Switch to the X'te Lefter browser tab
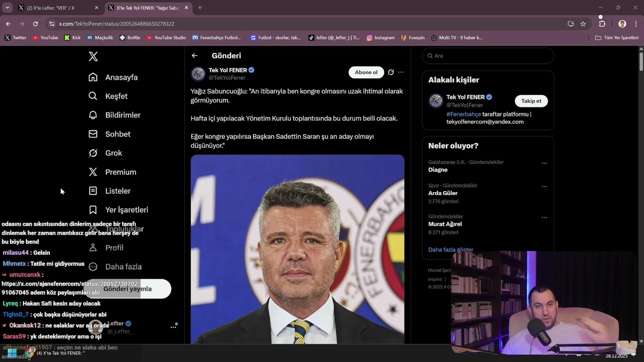The height and width of the screenshot is (362, 644). coord(58,8)
